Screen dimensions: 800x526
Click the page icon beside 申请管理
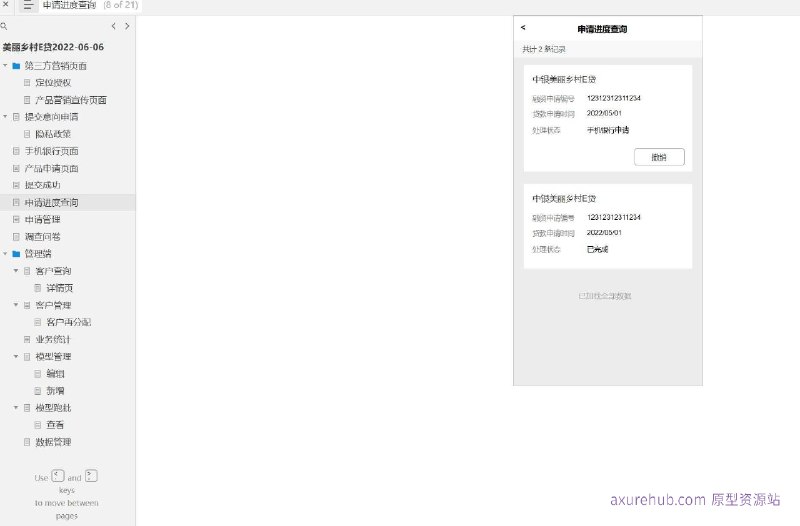click(x=16, y=219)
